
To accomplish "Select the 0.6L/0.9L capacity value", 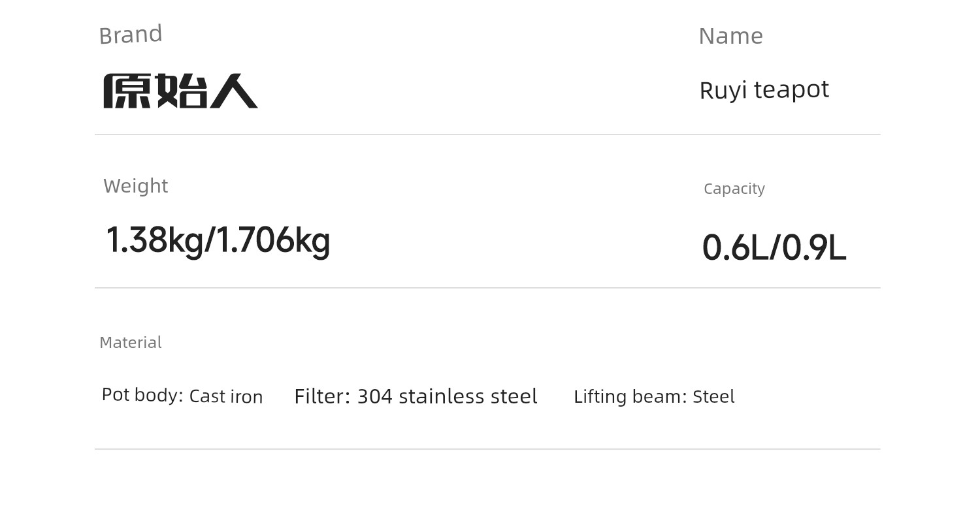I will (x=774, y=248).
